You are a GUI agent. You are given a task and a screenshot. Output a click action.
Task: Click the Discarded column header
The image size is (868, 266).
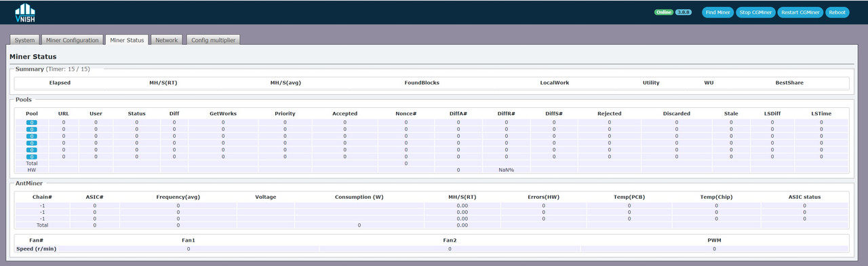677,113
